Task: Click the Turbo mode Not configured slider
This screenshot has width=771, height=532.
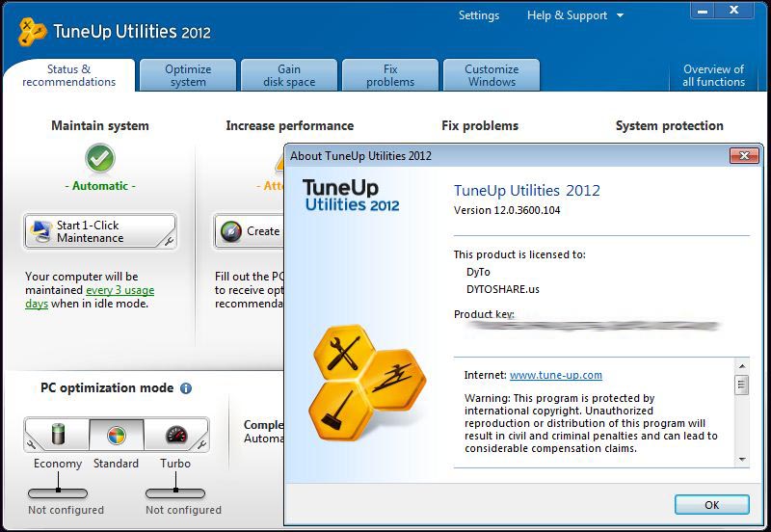Action: [175, 492]
